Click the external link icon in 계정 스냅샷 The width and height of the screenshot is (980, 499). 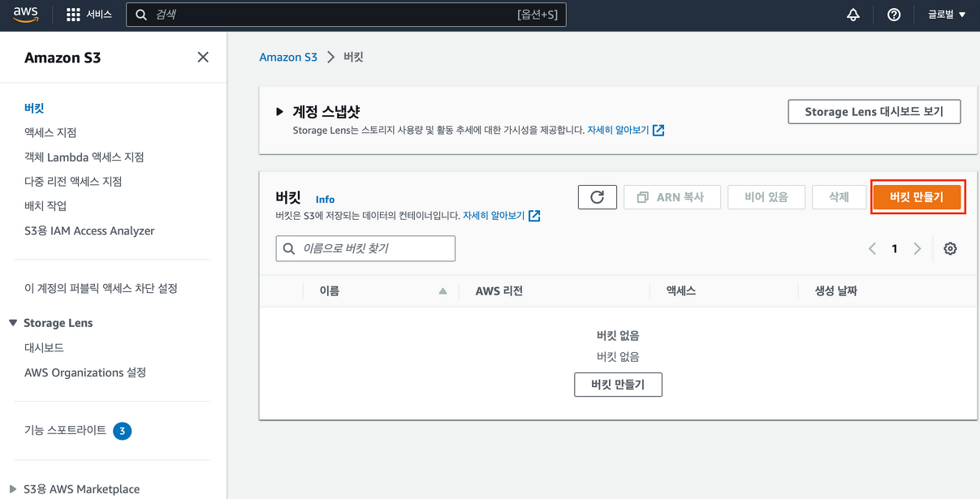click(658, 130)
